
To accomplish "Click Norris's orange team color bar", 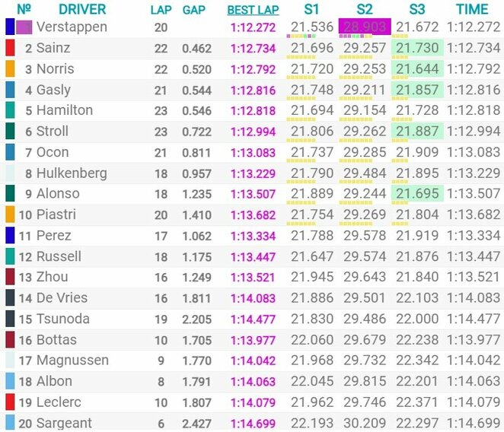I will point(10,69).
